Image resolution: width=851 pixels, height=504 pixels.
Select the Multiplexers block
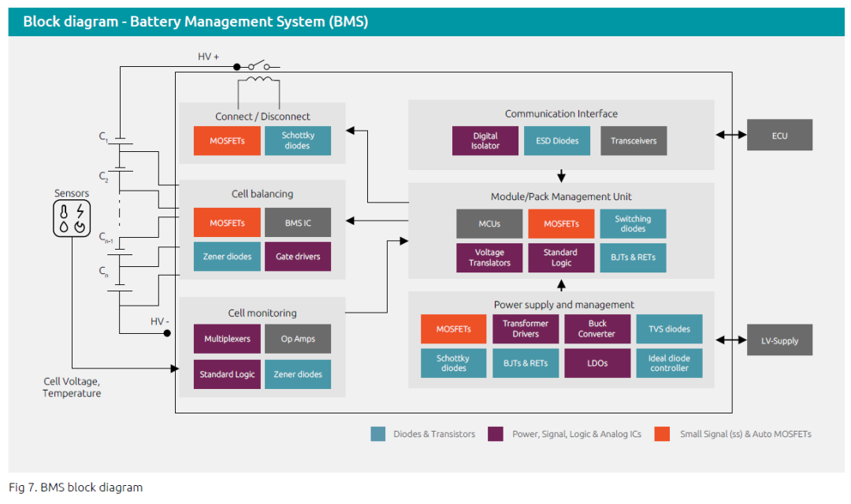[x=227, y=339]
